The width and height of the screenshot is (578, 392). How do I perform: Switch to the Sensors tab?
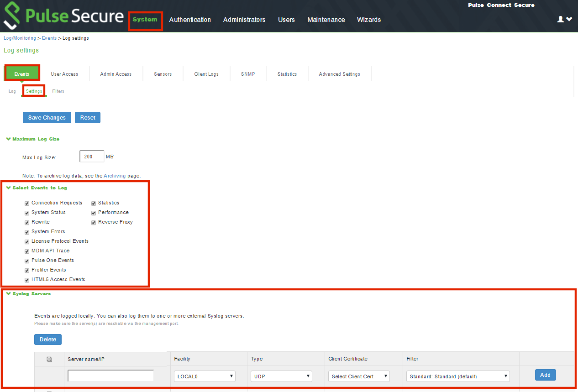click(163, 74)
